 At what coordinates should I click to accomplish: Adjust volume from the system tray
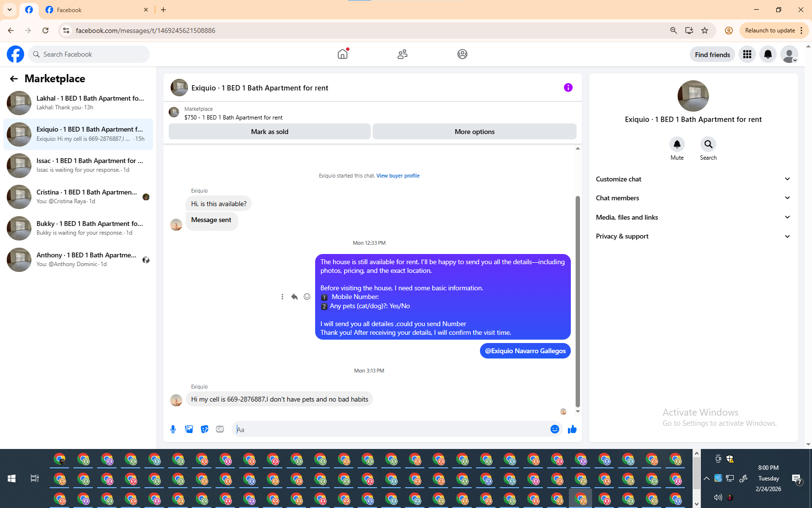[x=718, y=497]
